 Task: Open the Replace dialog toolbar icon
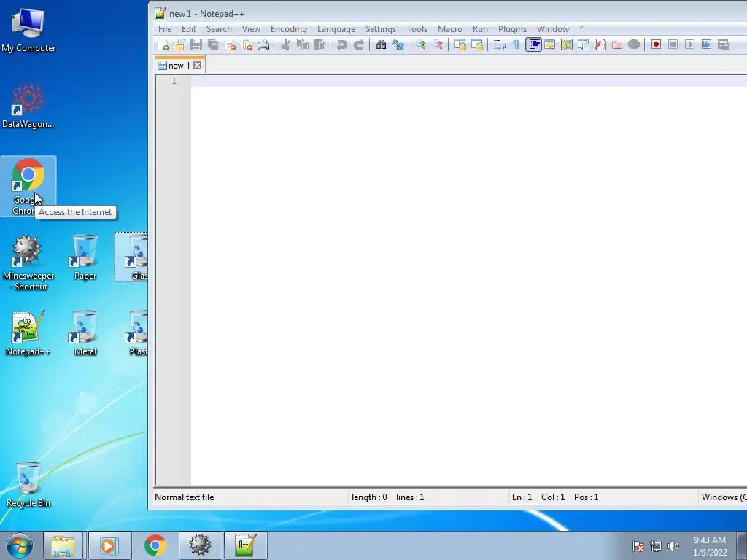pos(398,44)
